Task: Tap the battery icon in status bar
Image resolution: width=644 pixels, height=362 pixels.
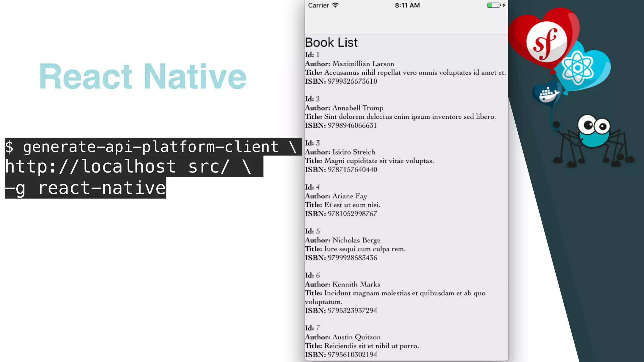Action: [494, 5]
